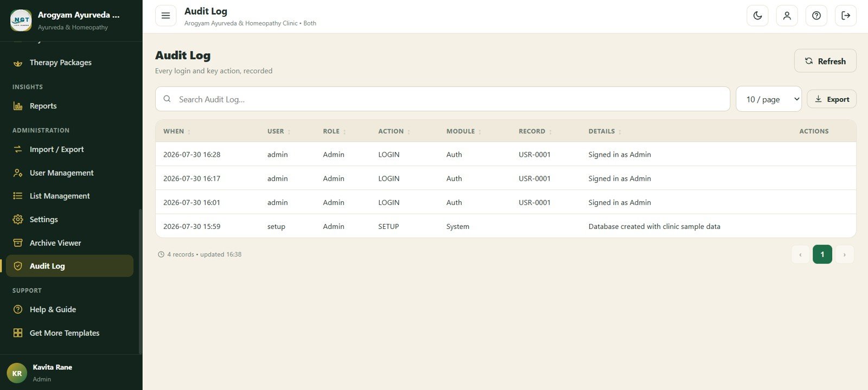Image resolution: width=868 pixels, height=390 pixels.
Task: Sort the table by WHEN column
Action: (x=177, y=131)
